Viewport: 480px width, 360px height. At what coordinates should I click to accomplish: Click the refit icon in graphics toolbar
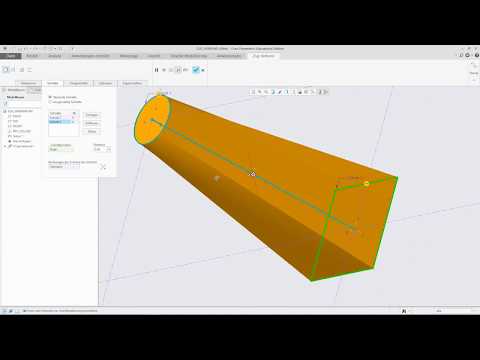(x=253, y=92)
